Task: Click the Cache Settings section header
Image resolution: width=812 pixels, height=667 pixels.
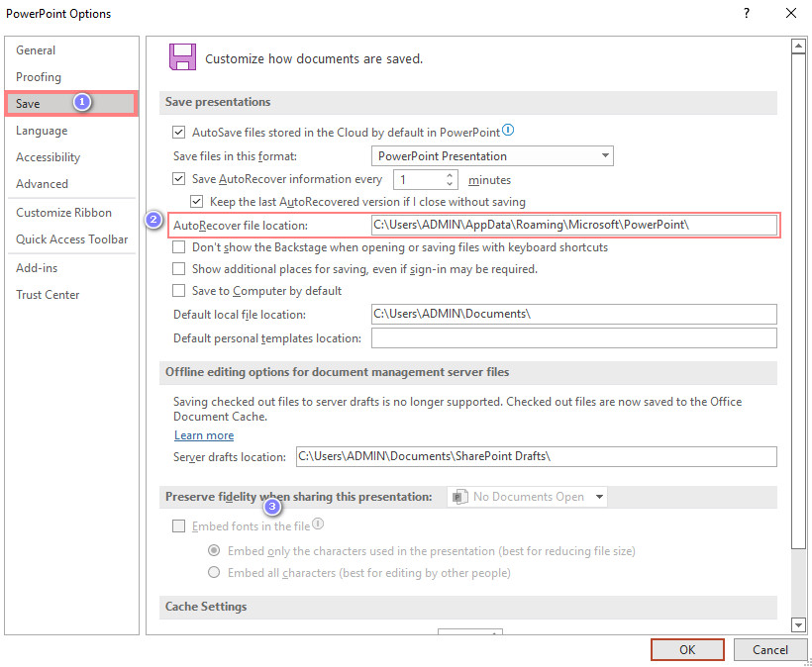Action: point(468,607)
